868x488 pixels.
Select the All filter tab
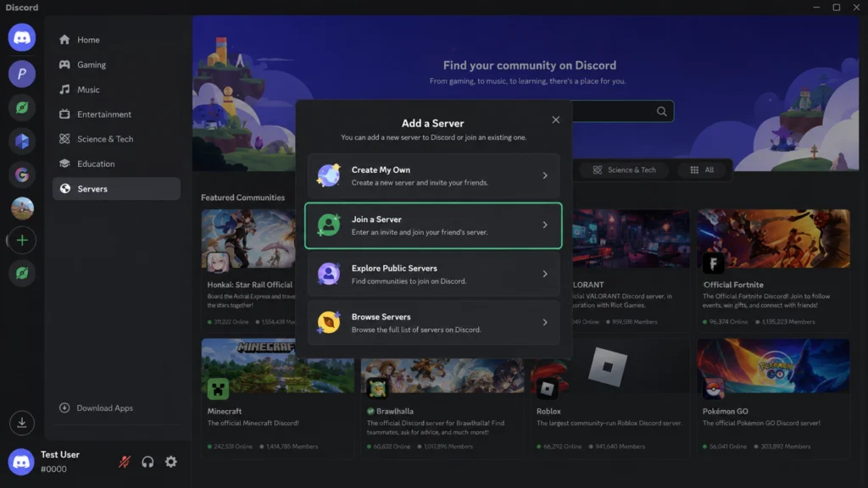701,169
